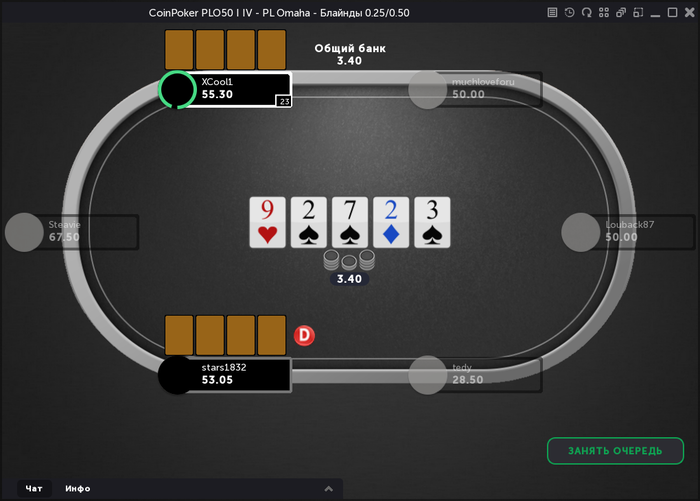Click the red dealer button chip
Screen dimensions: 700x501
(304, 335)
